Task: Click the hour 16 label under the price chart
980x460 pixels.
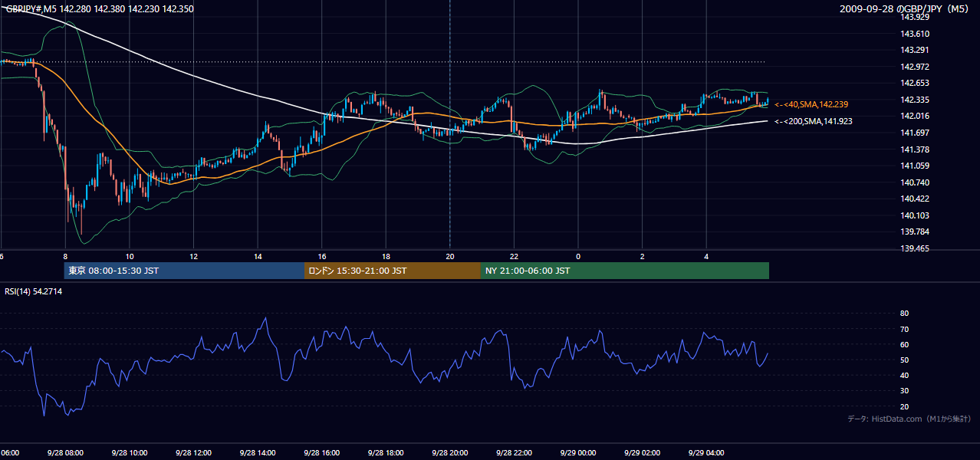Action: [321, 257]
